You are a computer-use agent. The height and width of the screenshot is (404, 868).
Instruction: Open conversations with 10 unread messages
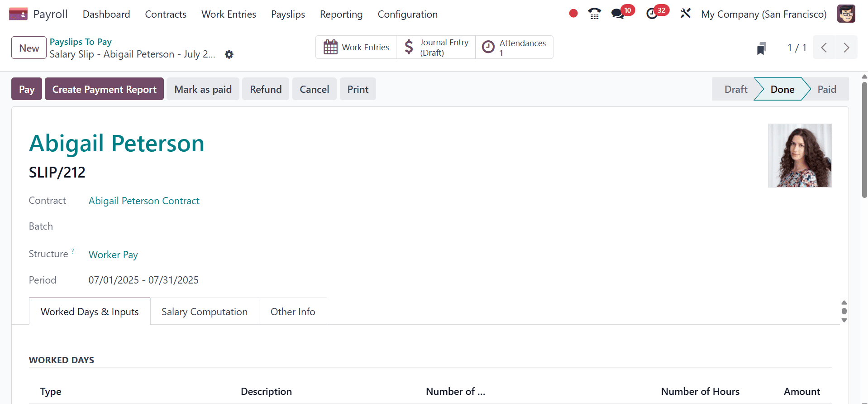pos(622,13)
